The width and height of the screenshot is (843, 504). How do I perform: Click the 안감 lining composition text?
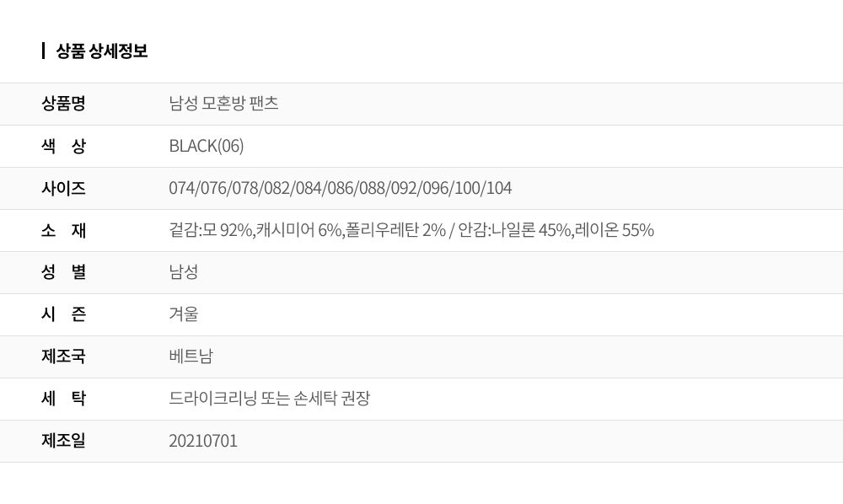coord(556,230)
